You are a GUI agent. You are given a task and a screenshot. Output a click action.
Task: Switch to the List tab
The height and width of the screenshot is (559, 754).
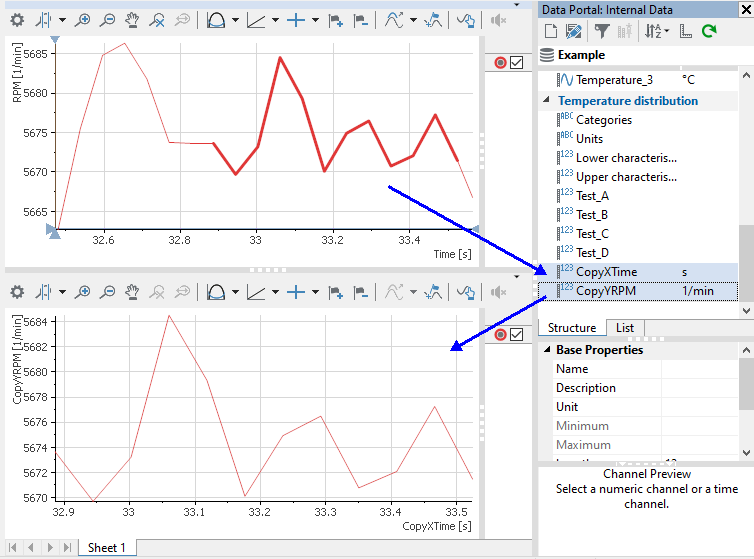click(624, 328)
